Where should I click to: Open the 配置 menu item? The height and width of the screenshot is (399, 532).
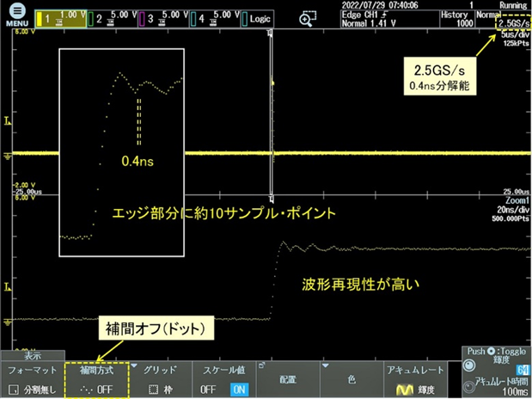pyautogui.click(x=288, y=379)
